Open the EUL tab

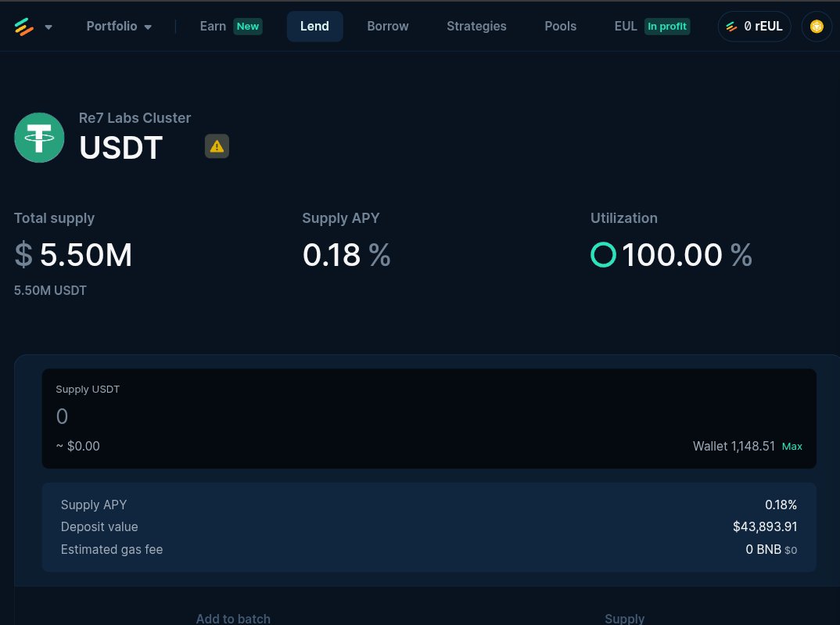click(x=626, y=27)
